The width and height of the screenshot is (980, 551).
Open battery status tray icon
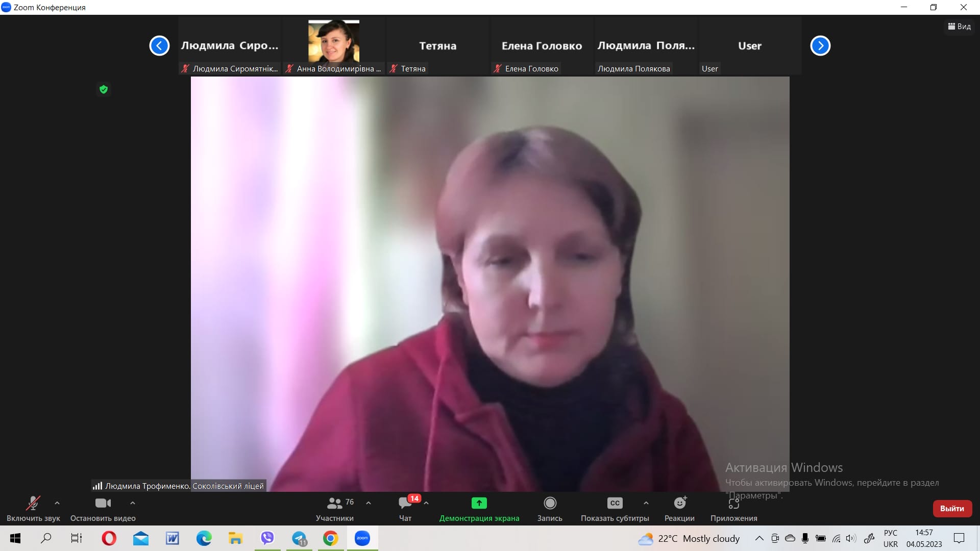click(x=821, y=538)
